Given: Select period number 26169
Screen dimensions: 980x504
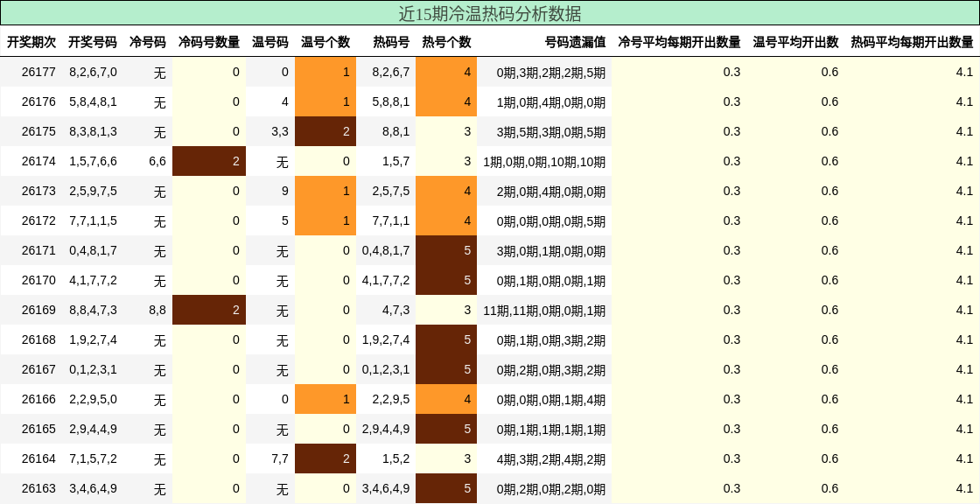Looking at the screenshot, I should tap(38, 310).
